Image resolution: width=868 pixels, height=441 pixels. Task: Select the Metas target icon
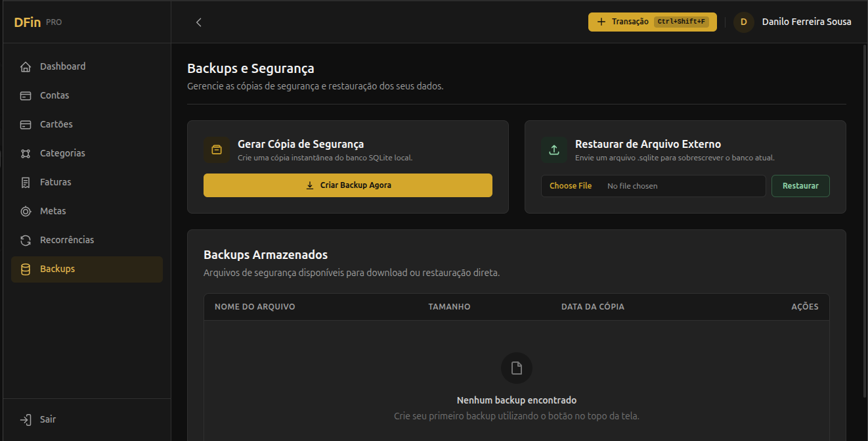(x=26, y=211)
